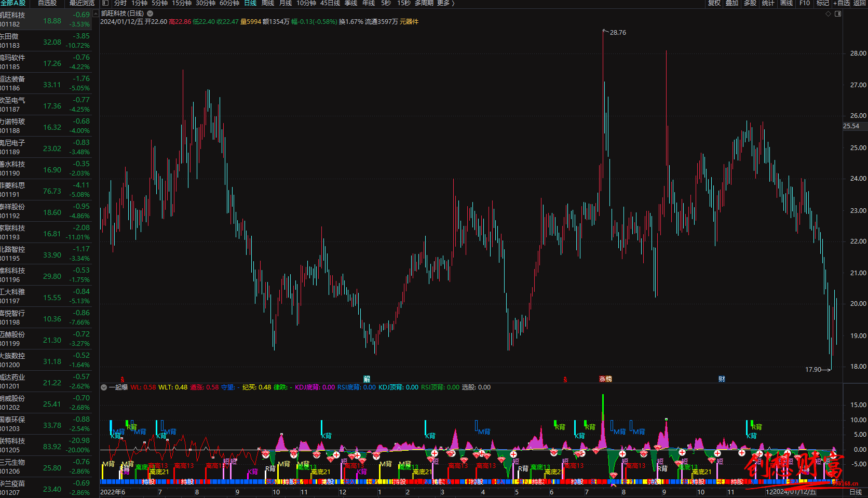Click the panel layout icon left of 分时
Viewport: 868px width, 498px height.
click(105, 3)
